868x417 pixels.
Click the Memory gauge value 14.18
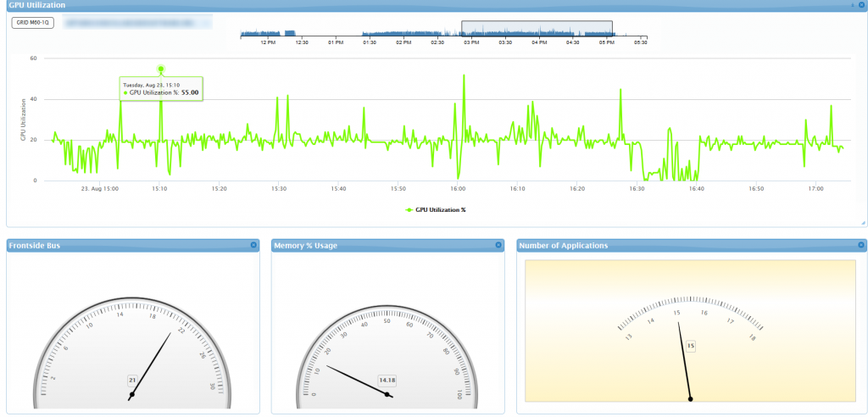point(387,381)
